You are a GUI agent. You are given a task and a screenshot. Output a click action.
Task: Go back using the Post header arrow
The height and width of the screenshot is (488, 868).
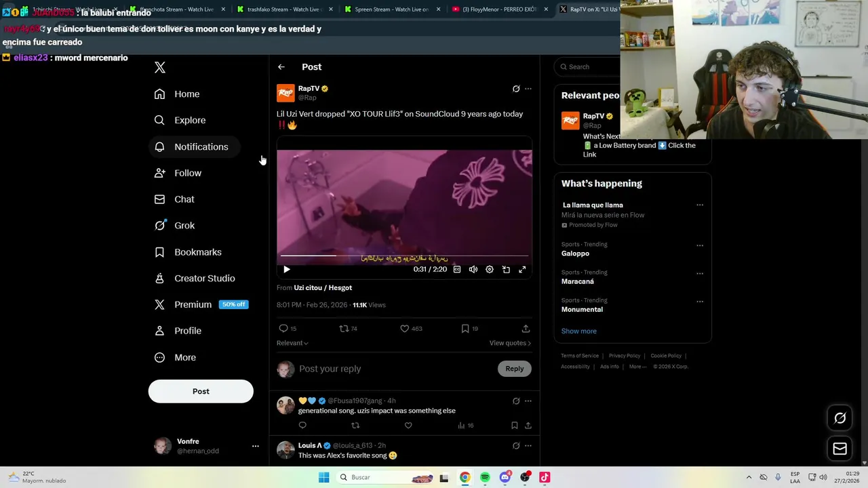pos(281,67)
